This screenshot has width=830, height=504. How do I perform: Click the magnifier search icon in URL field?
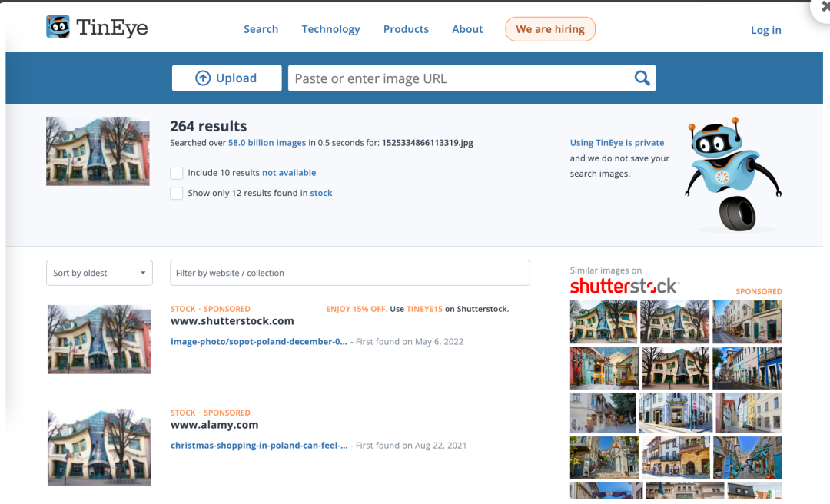(642, 78)
